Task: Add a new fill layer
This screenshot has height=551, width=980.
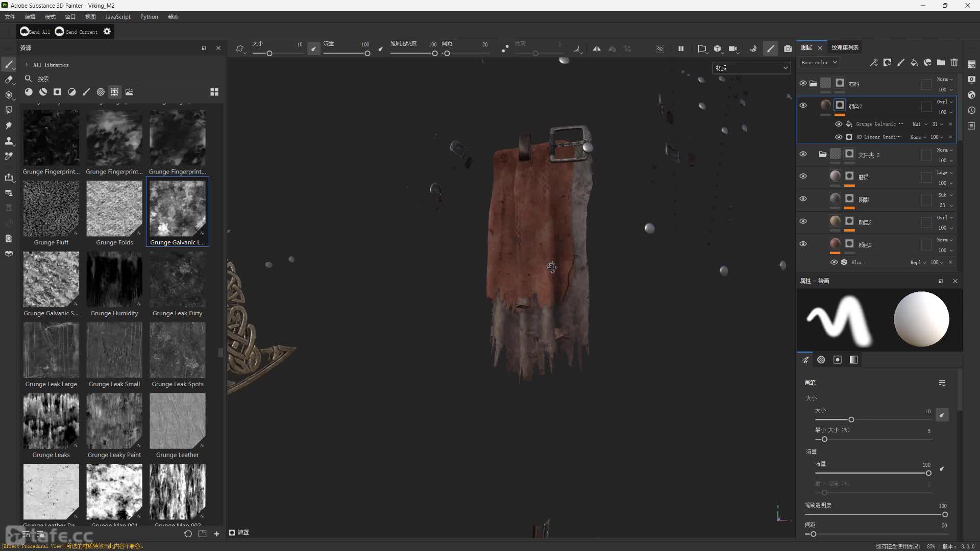Action: pos(914,62)
